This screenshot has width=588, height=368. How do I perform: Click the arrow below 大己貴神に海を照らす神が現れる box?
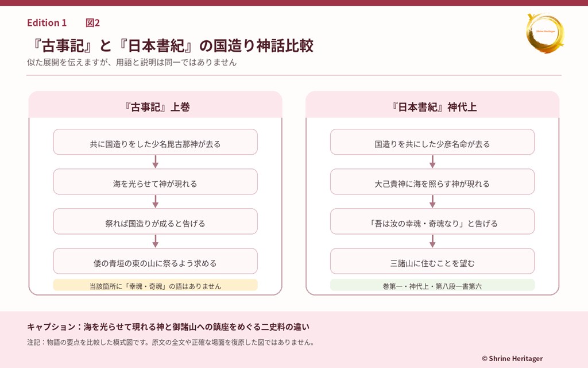(432, 202)
